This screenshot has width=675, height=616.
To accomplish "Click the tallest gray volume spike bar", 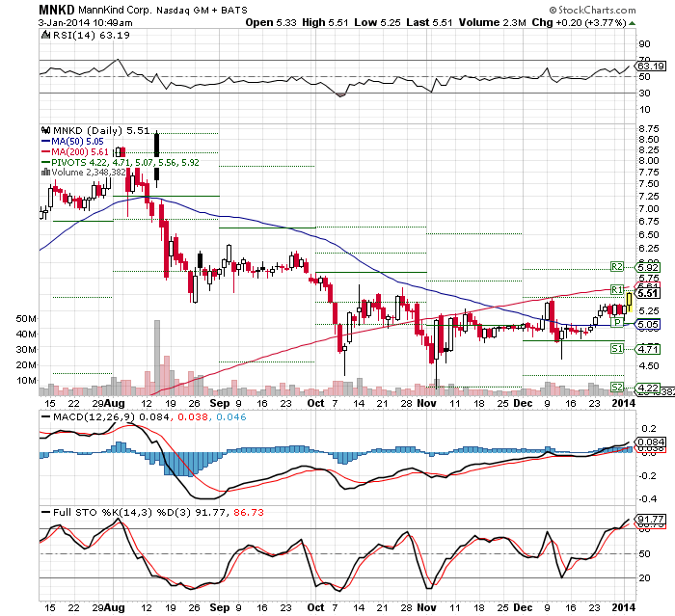I will pos(157,358).
